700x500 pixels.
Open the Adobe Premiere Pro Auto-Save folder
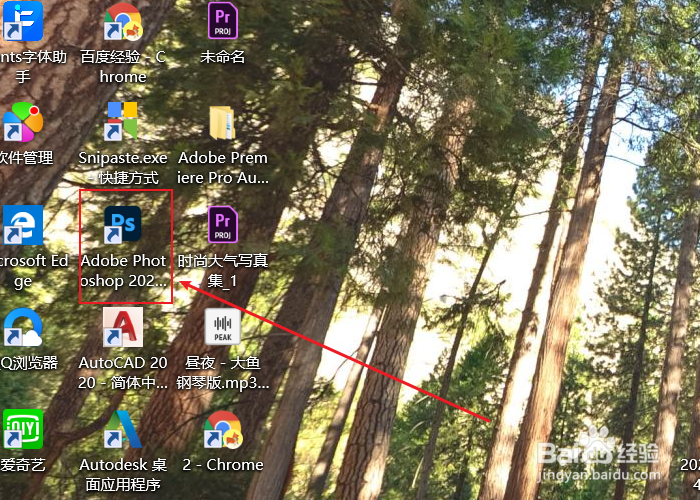222,123
